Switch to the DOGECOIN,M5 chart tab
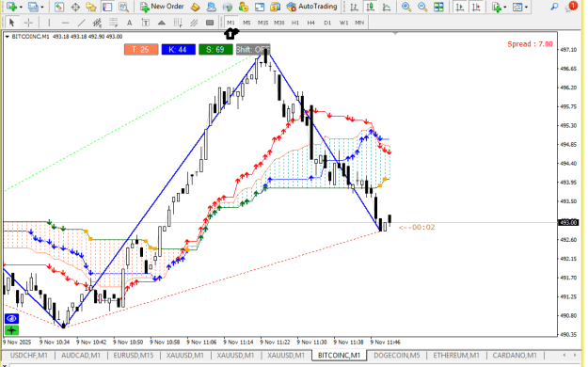Screen dimensions: 588x367 [x=397, y=355]
